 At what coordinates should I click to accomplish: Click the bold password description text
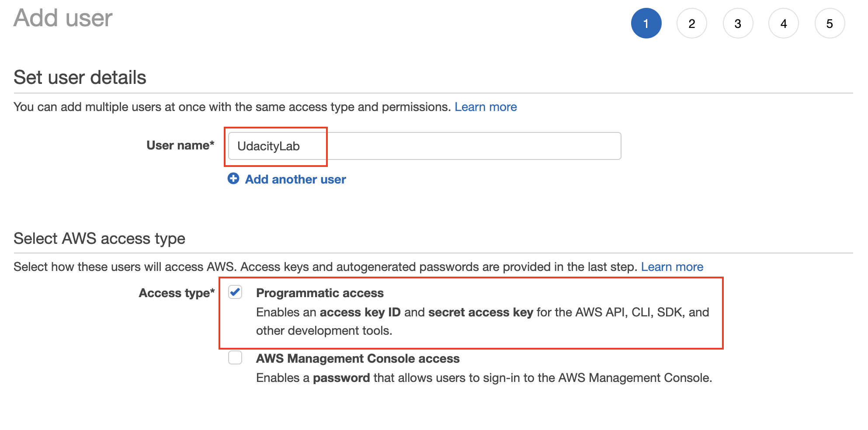(x=341, y=378)
